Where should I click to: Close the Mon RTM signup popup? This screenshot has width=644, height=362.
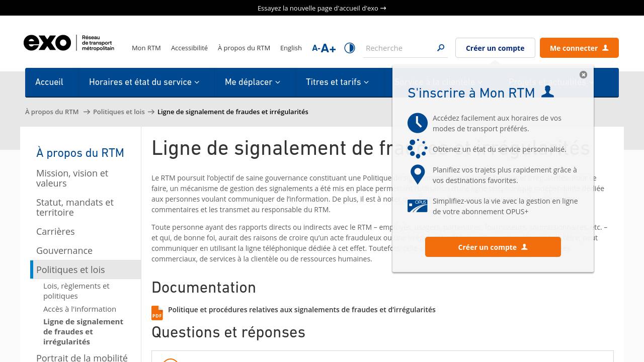point(583,74)
